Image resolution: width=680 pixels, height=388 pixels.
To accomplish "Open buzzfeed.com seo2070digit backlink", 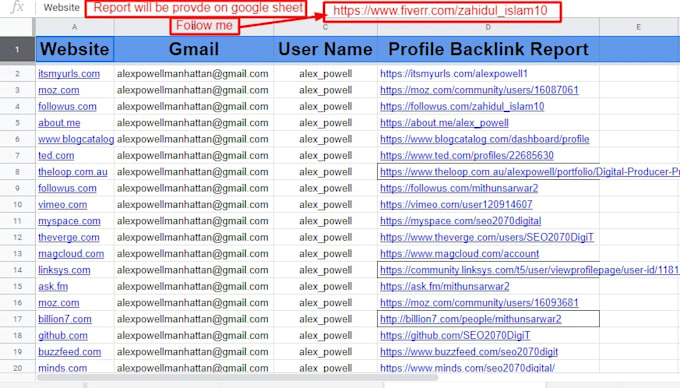I will coord(469,352).
